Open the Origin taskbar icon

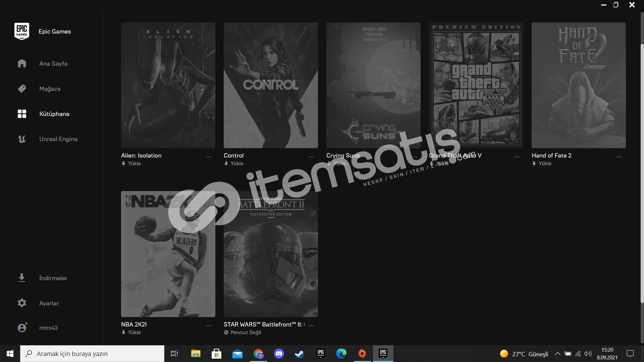click(362, 354)
